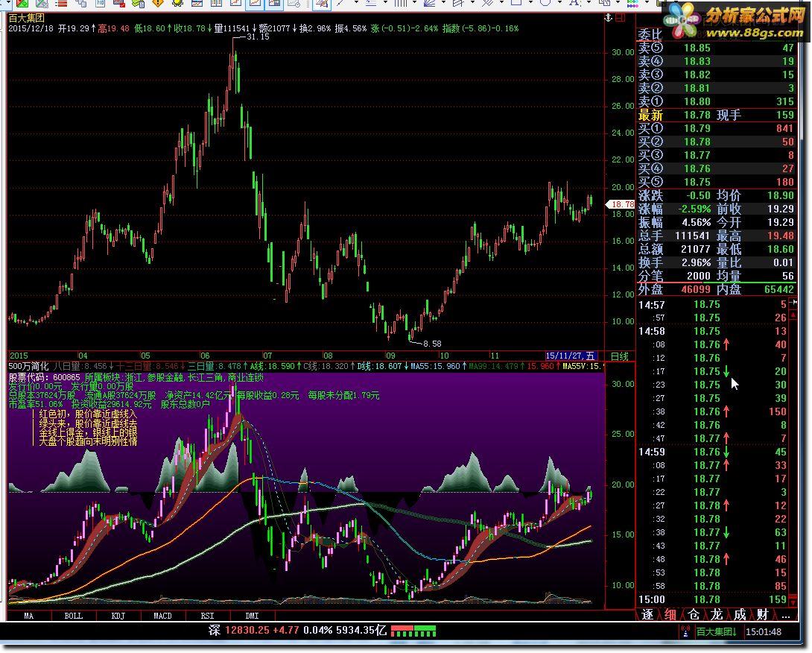Click the 15:00 18.78 final trade row
Screen dimensions: 812x653
(x=713, y=599)
